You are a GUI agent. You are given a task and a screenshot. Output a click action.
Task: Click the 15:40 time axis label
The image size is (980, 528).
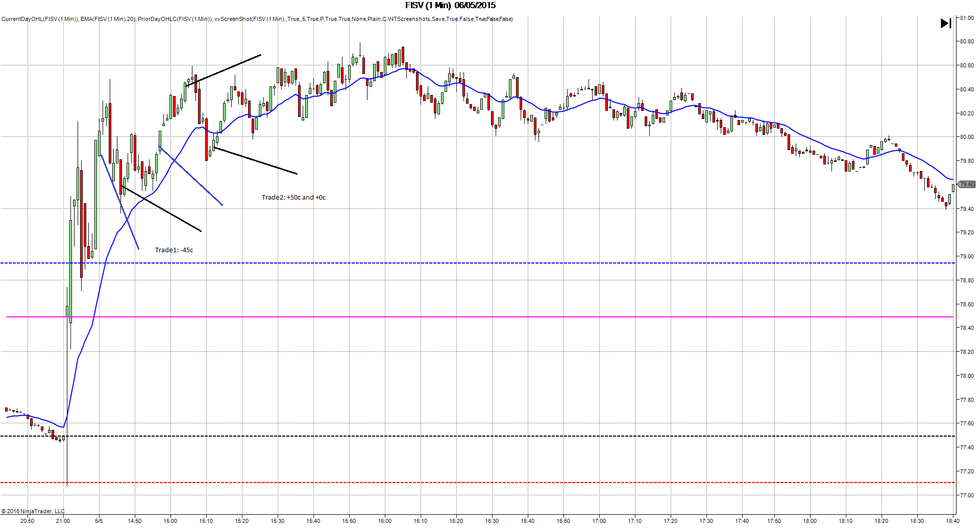[313, 521]
